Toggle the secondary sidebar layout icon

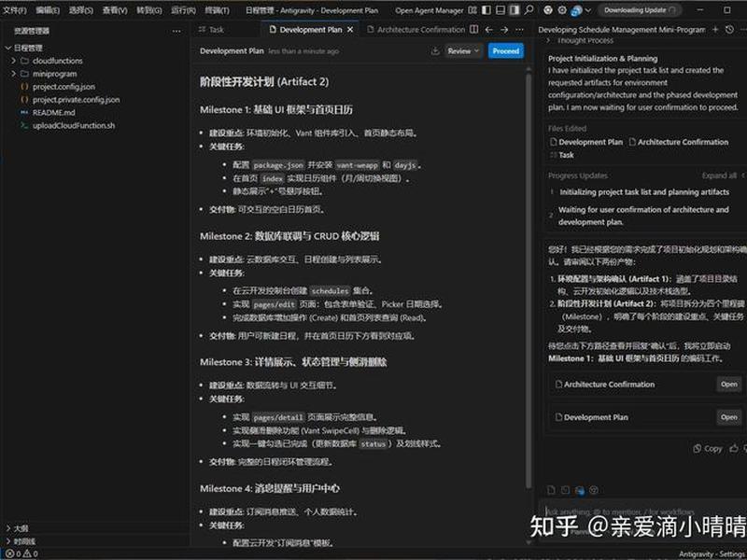click(x=514, y=10)
